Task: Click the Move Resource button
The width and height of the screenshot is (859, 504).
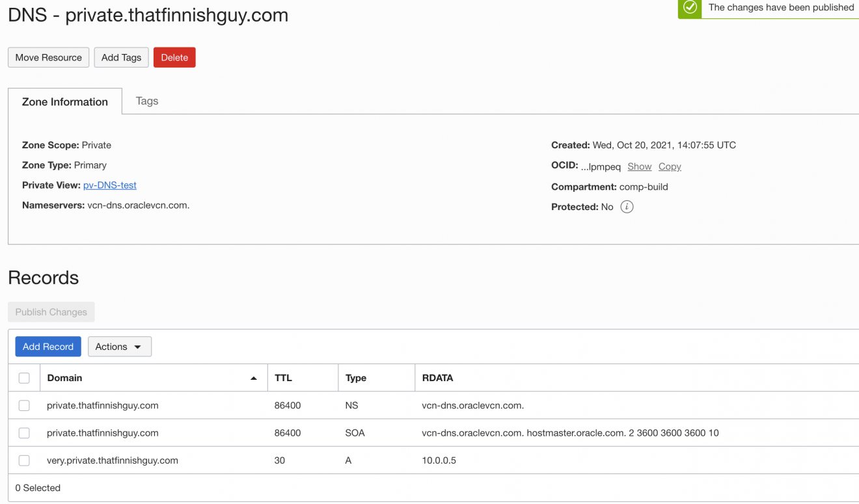Action: click(x=48, y=57)
